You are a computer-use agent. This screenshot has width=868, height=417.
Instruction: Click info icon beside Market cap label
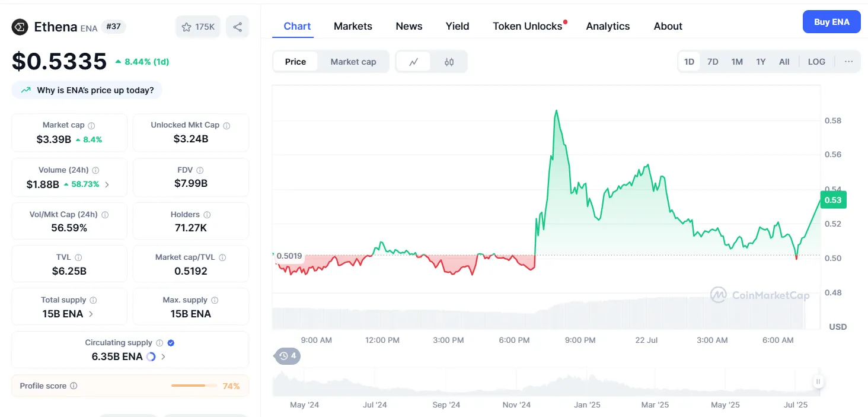coord(91,126)
